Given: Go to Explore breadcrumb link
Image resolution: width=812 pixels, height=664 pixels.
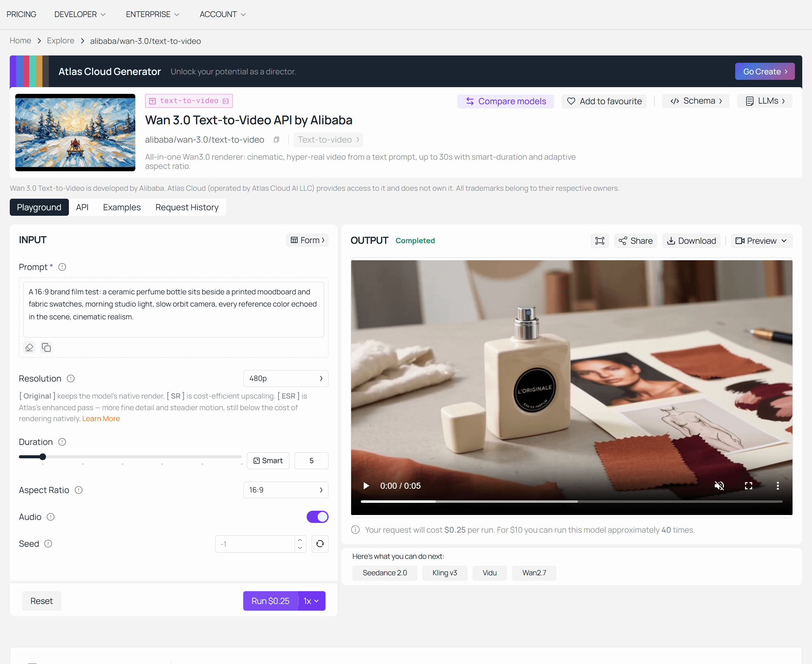Looking at the screenshot, I should [x=61, y=41].
